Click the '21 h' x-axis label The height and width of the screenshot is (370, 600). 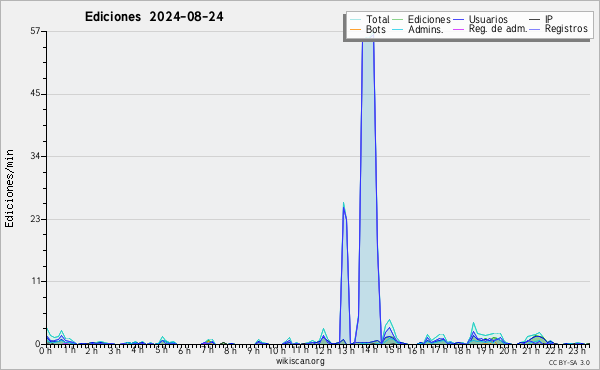(x=530, y=351)
